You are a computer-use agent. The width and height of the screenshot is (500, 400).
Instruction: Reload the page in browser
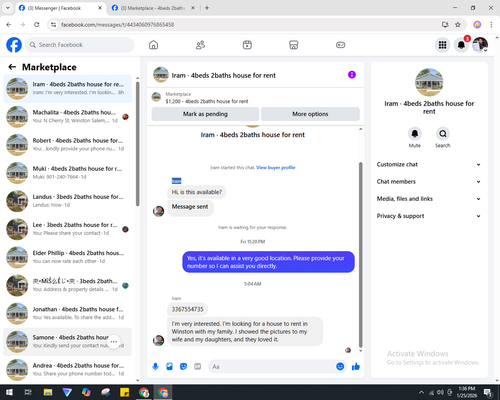pos(37,24)
